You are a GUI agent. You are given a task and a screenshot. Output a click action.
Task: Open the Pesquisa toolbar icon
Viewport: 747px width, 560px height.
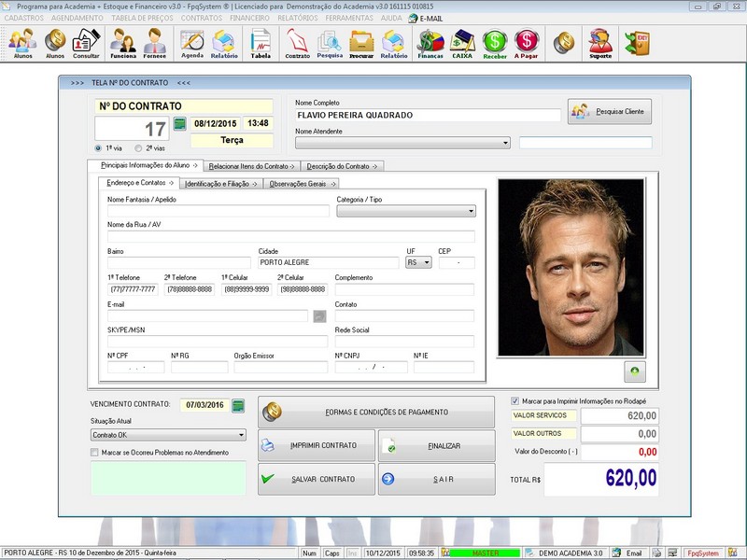pos(330,43)
